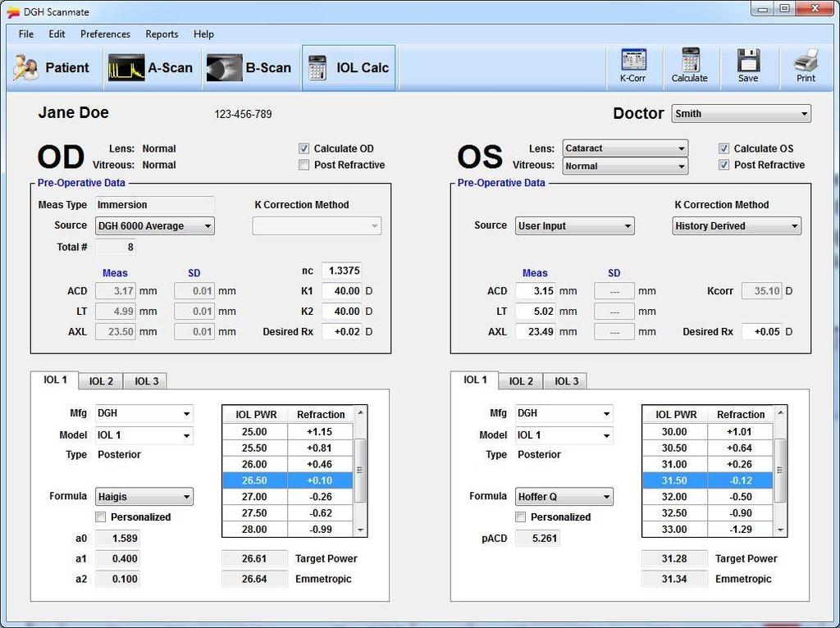Check Personalized under Haigis formula
Viewport: 840px width, 628px height.
[100, 517]
